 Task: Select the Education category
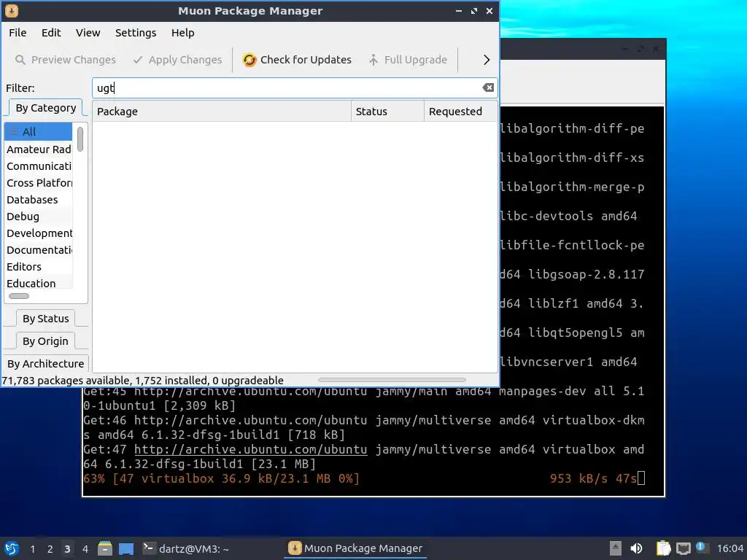(38, 284)
